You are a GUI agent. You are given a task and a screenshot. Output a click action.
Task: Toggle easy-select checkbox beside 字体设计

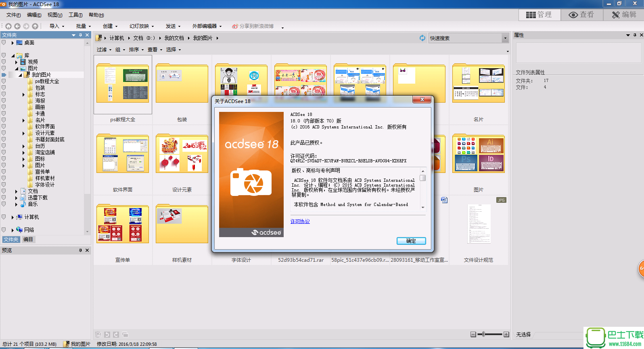(4, 185)
